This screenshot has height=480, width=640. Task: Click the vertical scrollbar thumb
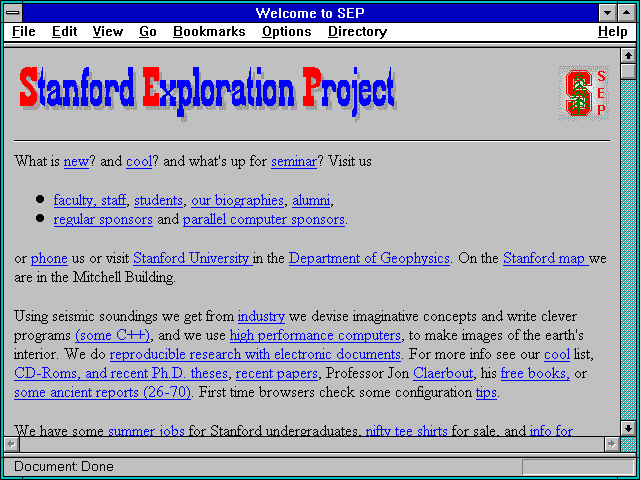[x=628, y=71]
